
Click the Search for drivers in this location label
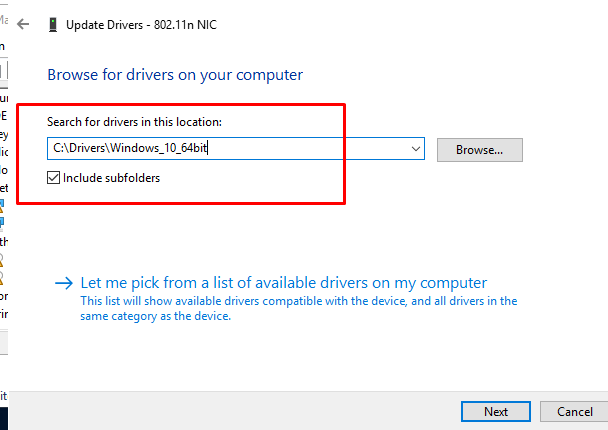click(x=134, y=122)
